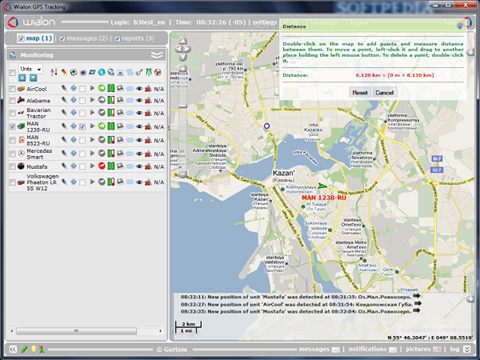Image resolution: width=480 pixels, height=360 pixels.
Task: Click the blue X square under Units
Action: 22,78
